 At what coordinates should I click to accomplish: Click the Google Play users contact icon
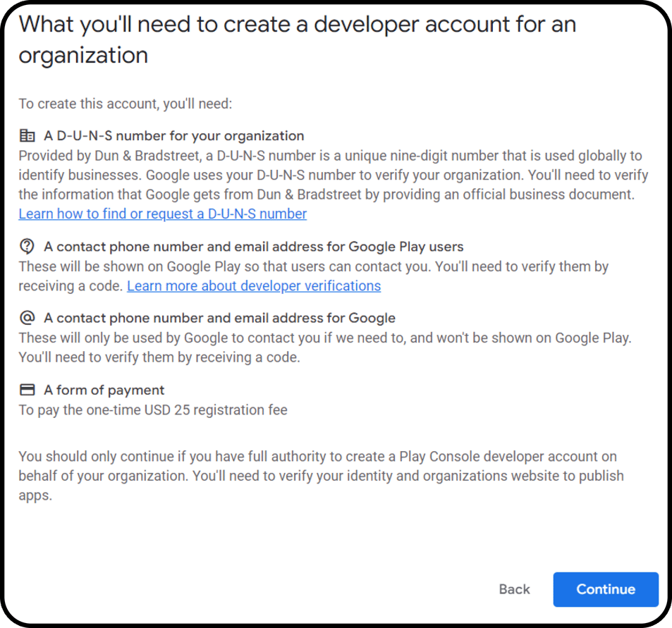27,247
